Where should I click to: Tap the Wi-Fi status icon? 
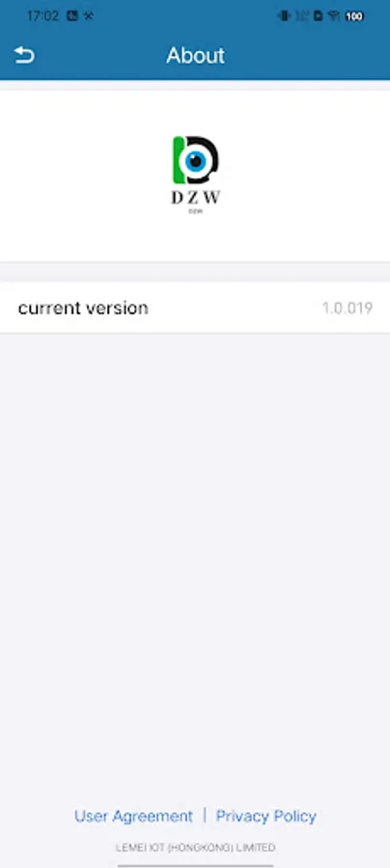coord(333,16)
